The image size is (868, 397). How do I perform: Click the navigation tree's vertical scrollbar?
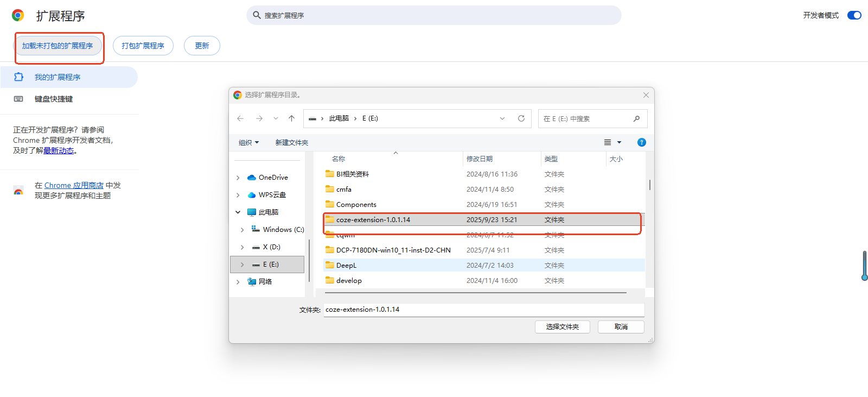pyautogui.click(x=309, y=261)
